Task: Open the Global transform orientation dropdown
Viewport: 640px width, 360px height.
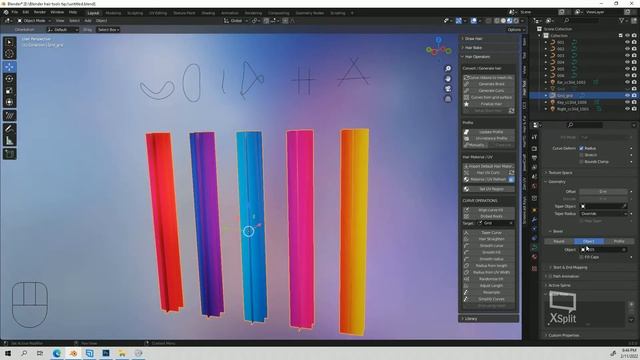Action: click(236, 20)
